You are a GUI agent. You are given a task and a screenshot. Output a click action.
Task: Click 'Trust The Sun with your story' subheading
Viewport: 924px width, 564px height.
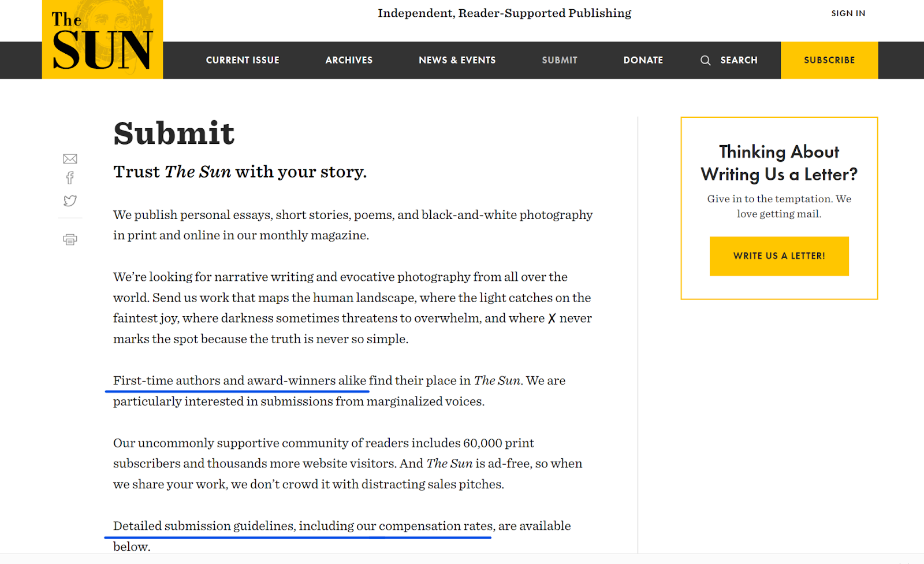tap(240, 172)
